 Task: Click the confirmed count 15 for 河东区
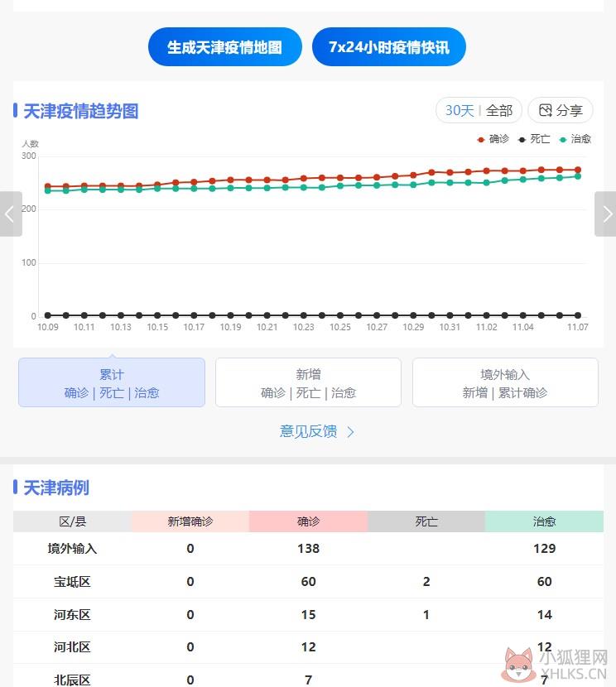(309, 615)
